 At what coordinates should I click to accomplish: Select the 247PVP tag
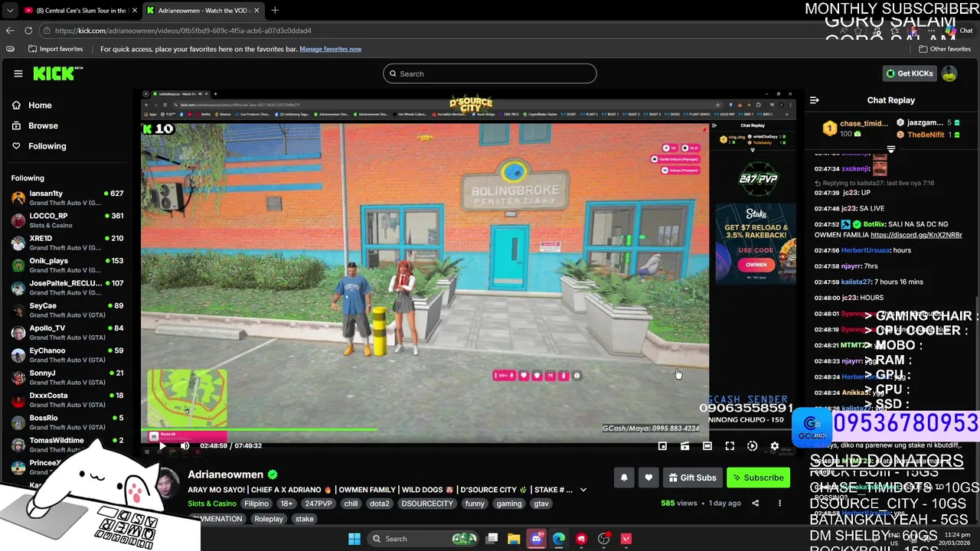point(318,504)
